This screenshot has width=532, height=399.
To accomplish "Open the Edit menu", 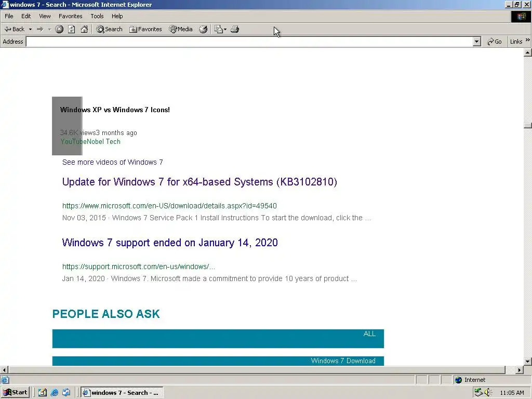I will tap(26, 16).
